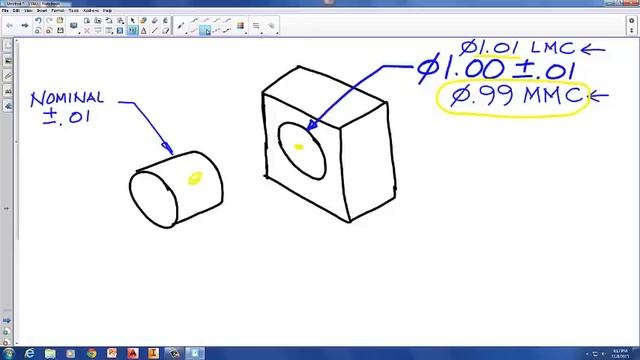Open the Add-ons menu
Screen dimensions: 640x360
point(91,11)
